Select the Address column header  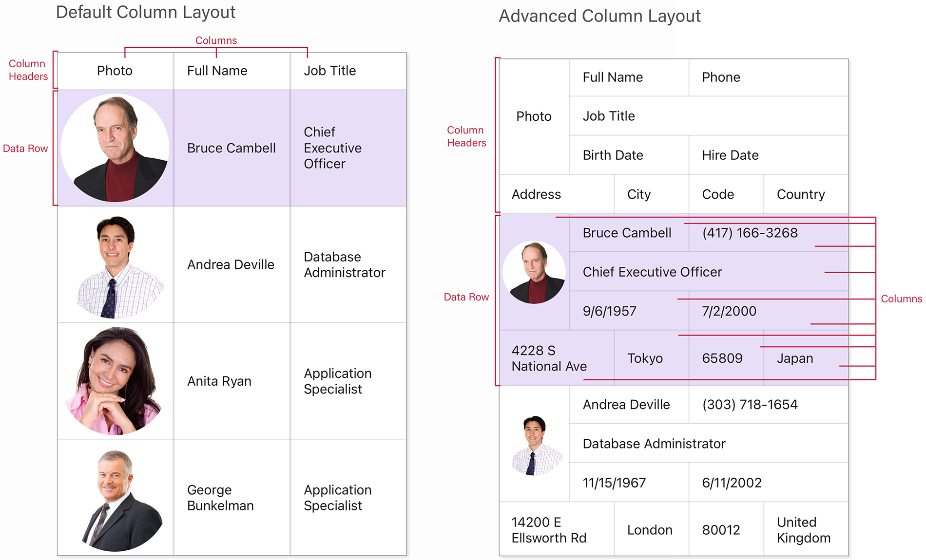[x=536, y=194]
